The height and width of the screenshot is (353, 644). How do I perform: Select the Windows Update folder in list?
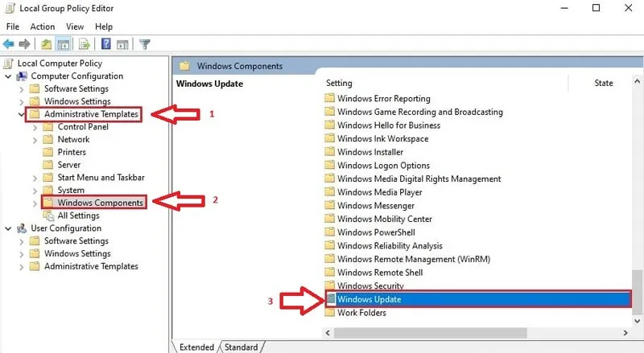(x=369, y=300)
